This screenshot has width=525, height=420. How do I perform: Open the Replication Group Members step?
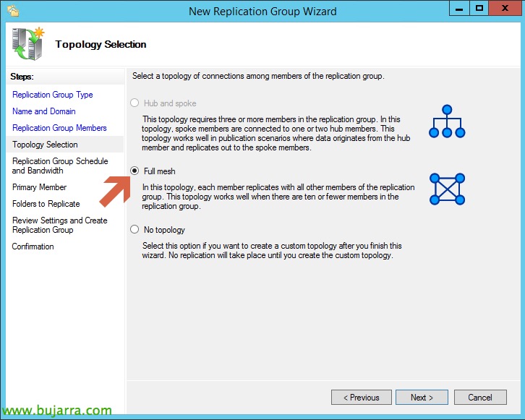point(59,128)
